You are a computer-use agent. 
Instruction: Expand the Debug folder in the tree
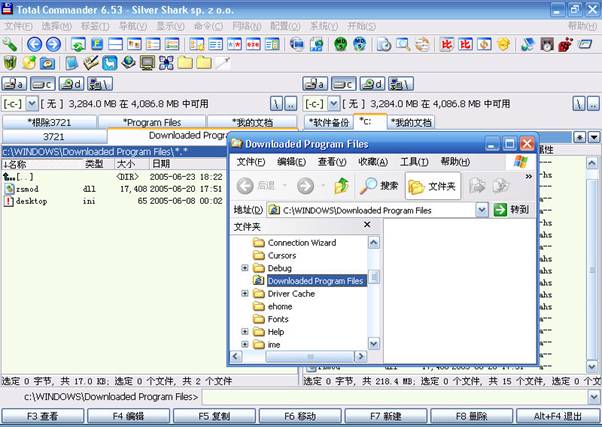[245, 268]
